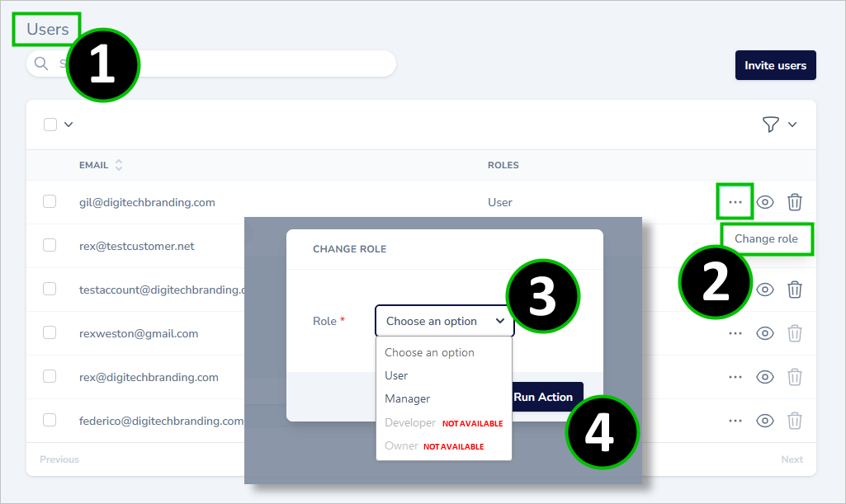View federico@digitechbranding.com with the eye icon
Viewport: 846px width, 504px height.
coord(765,421)
